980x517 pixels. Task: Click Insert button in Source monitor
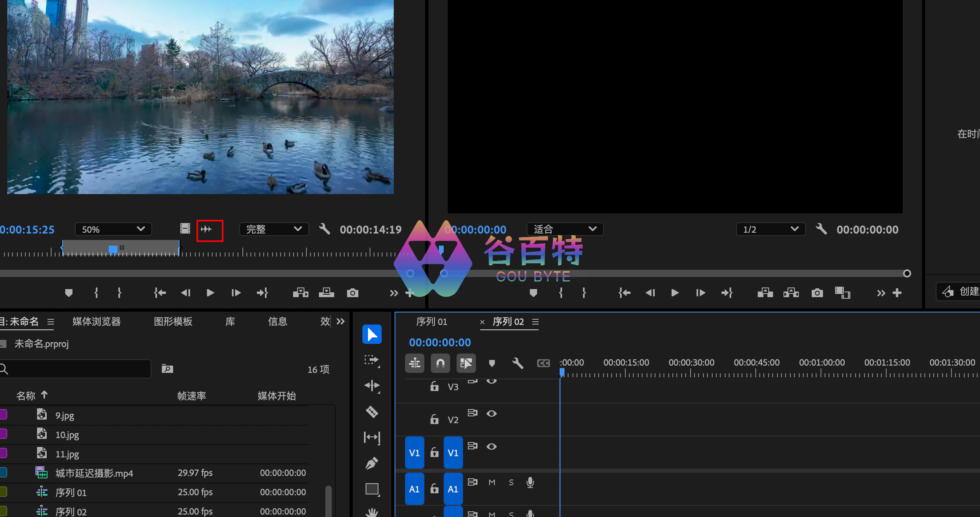coord(300,293)
